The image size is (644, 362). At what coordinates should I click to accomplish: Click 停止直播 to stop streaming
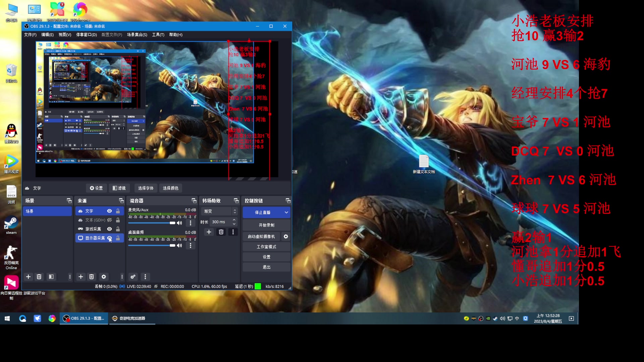(263, 213)
